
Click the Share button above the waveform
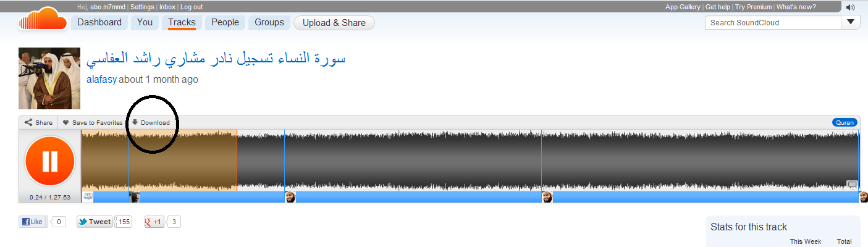point(38,122)
